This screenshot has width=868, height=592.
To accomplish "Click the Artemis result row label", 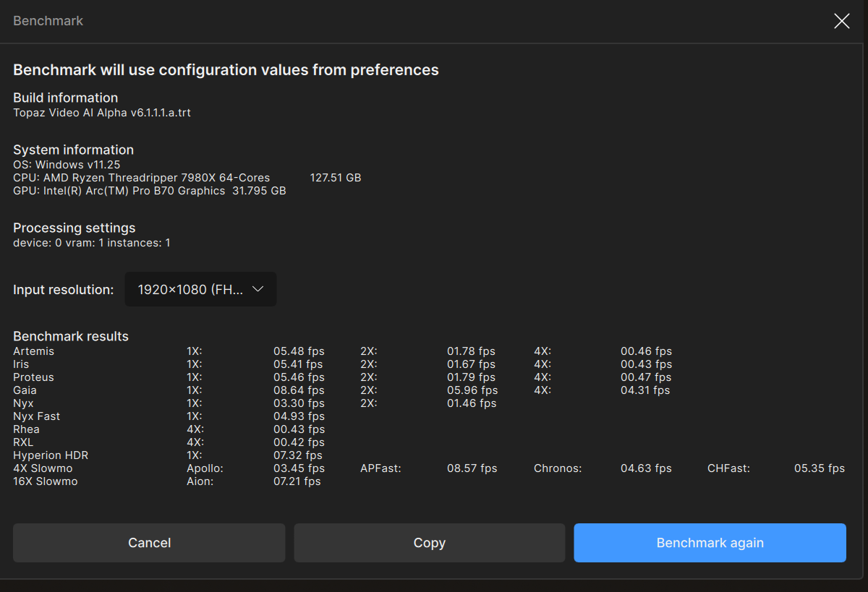I will coord(34,351).
